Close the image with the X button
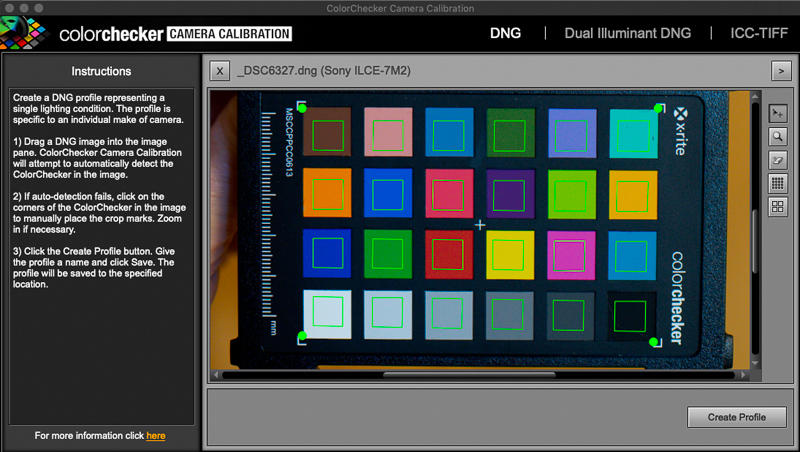 [x=220, y=71]
